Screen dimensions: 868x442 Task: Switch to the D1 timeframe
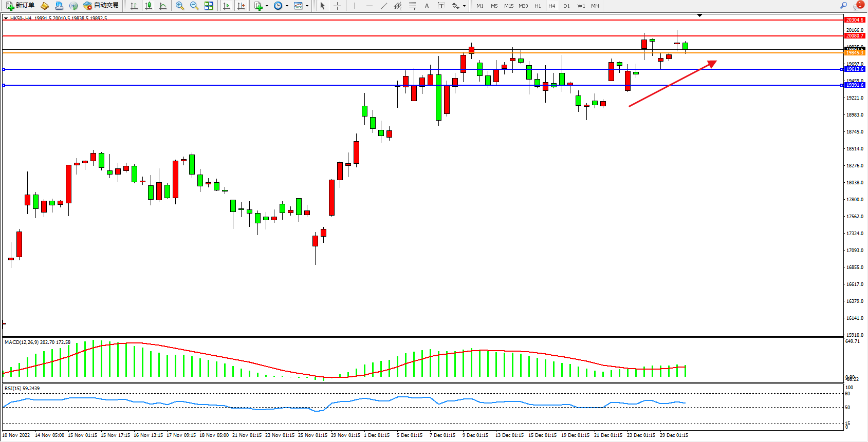click(566, 6)
